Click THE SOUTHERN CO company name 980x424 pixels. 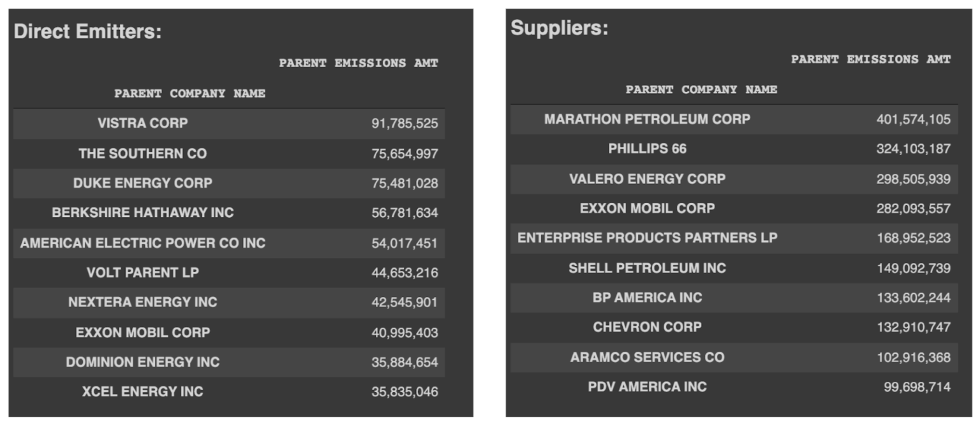tap(143, 153)
